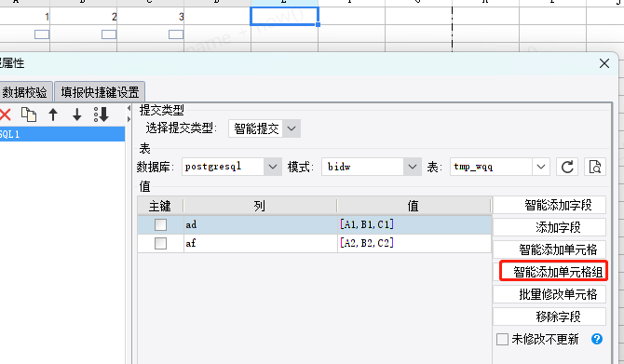The width and height of the screenshot is (624, 364).
Task: Sort the submit items list
Action: click(x=102, y=115)
